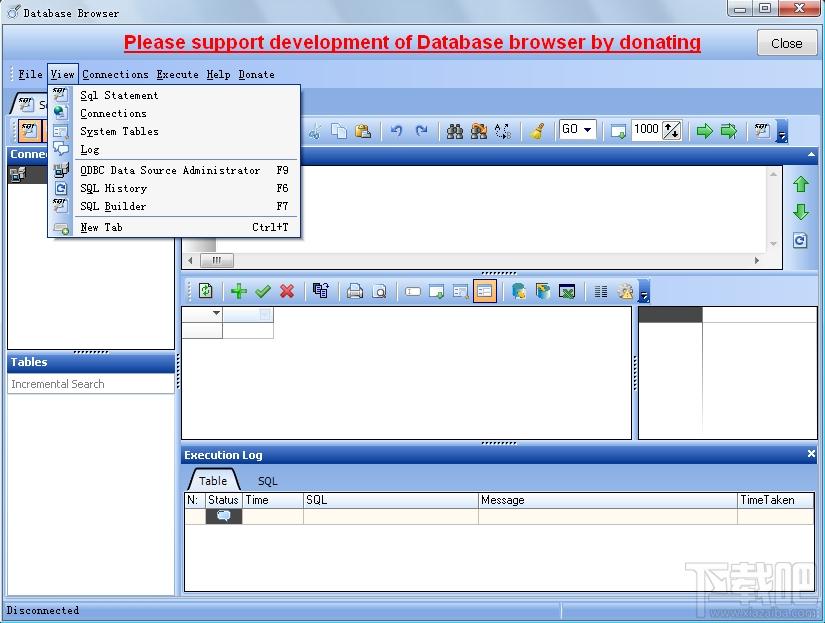Click the green up arrow beside the SQL editor
This screenshot has width=825, height=623.
[x=801, y=184]
